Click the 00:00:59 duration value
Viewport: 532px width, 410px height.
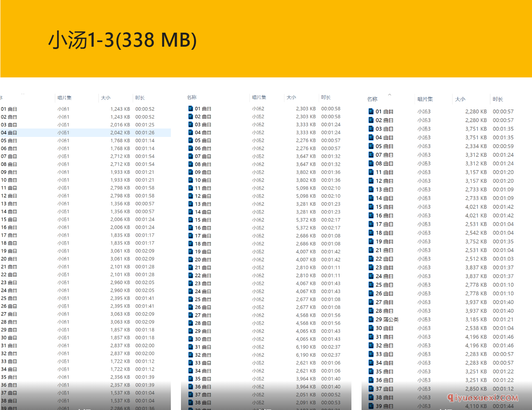point(503,146)
